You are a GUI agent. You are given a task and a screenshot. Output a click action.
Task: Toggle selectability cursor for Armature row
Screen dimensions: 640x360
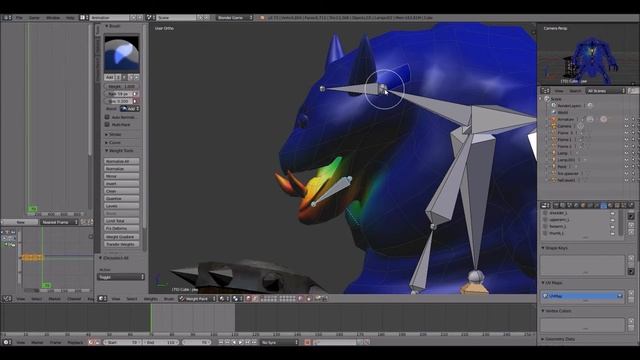click(633, 119)
